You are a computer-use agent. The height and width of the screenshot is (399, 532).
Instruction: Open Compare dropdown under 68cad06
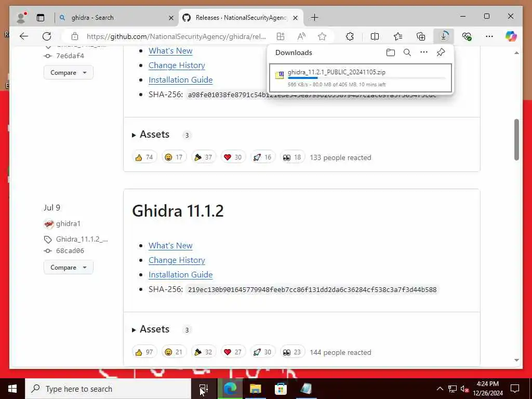(x=69, y=268)
